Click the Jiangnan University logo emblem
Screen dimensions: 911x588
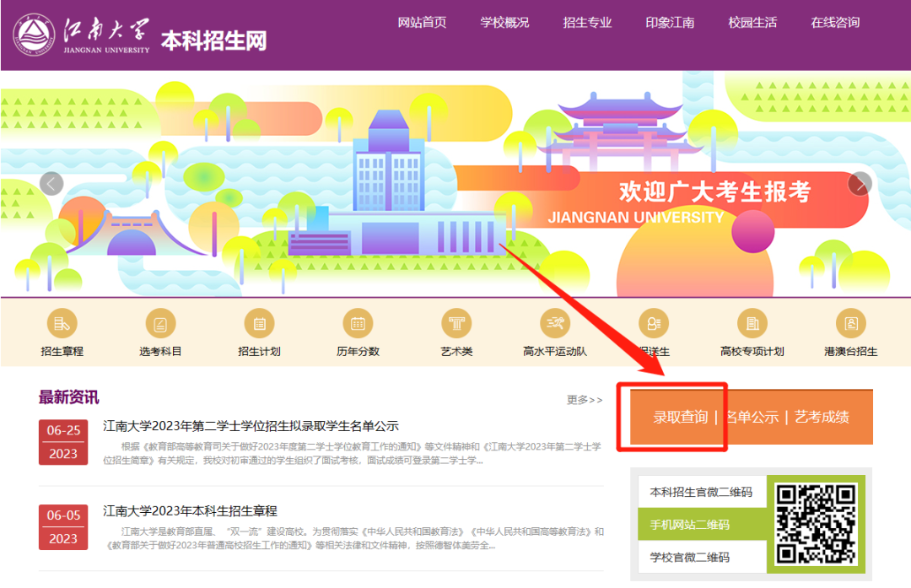[35, 35]
